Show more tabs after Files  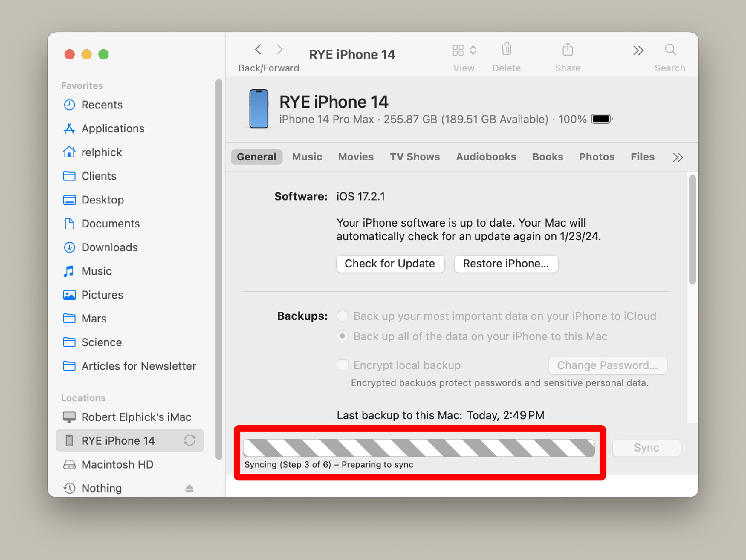tap(678, 157)
